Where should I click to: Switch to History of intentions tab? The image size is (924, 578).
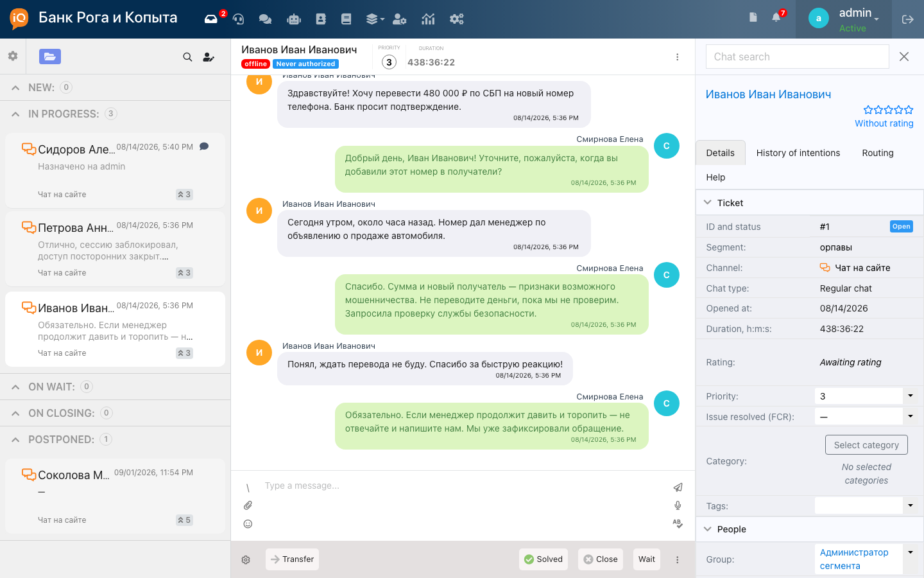798,153
